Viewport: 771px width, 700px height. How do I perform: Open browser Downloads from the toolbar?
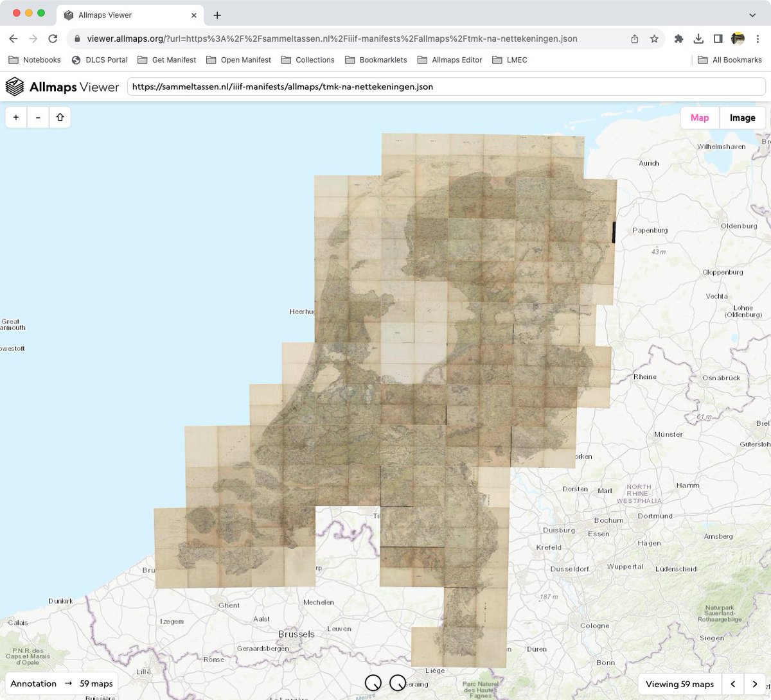pos(698,39)
